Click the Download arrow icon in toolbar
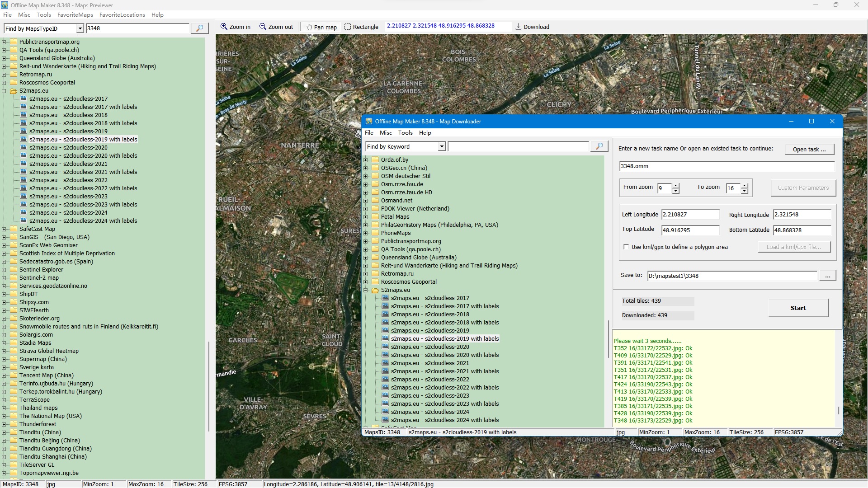Screen dimensions: 868x488 pyautogui.click(x=519, y=27)
